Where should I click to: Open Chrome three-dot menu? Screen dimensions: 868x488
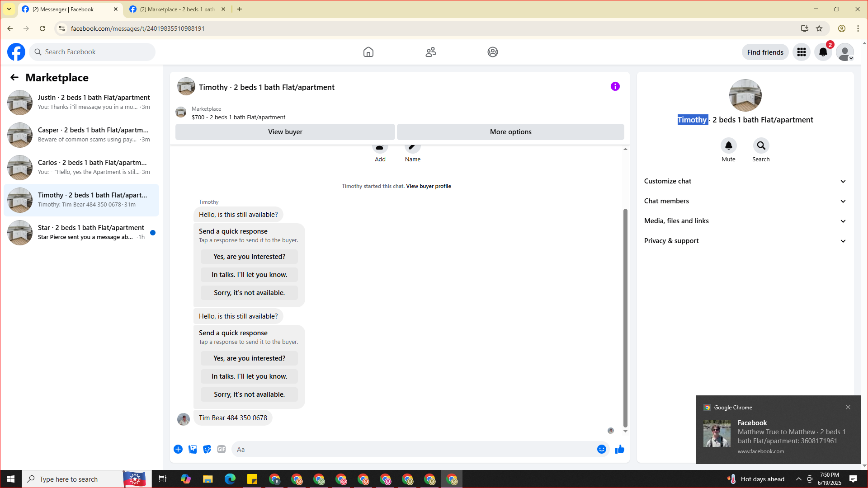[x=858, y=28]
